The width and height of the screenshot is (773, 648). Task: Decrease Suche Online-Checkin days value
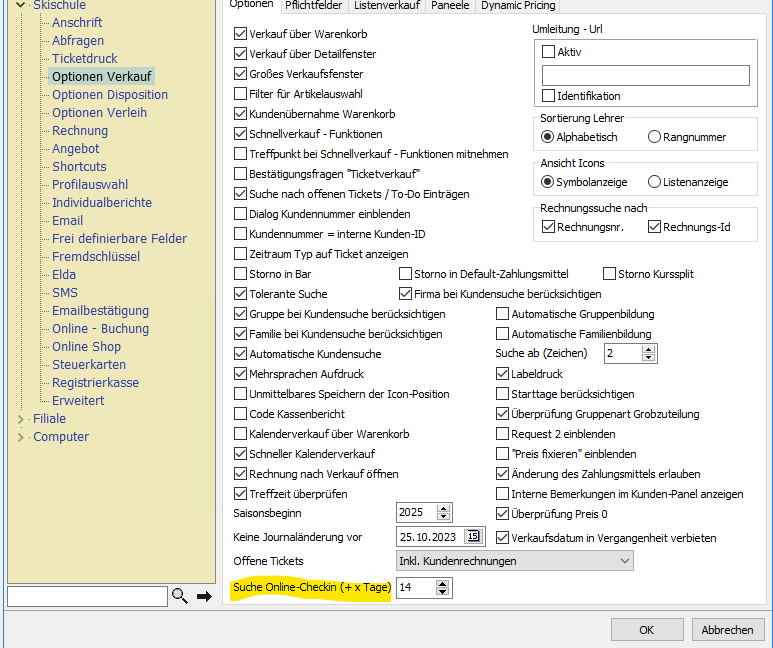tap(443, 593)
